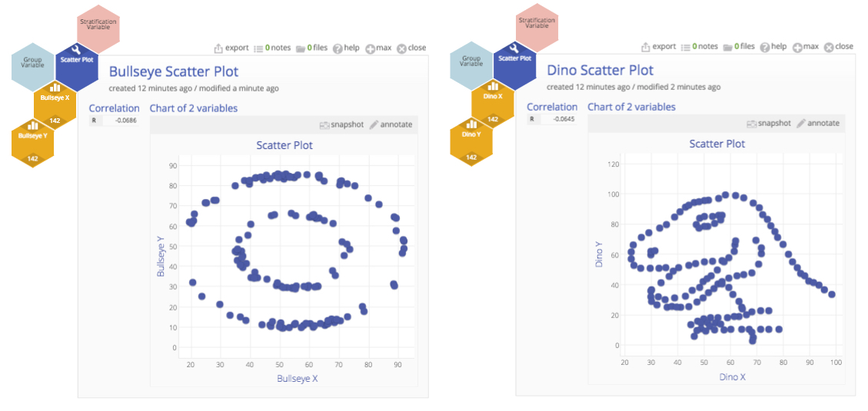Export the Bullseye Scatter Plot
This screenshot has height=411, width=868.
[231, 48]
